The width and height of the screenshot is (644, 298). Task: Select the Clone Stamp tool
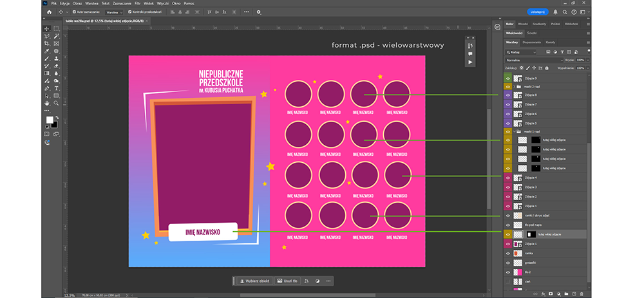[56, 59]
